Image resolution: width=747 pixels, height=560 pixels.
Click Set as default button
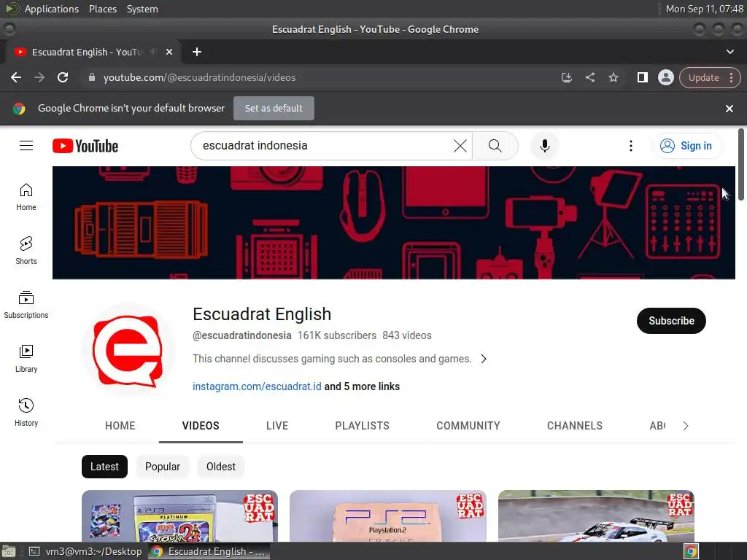[274, 109]
